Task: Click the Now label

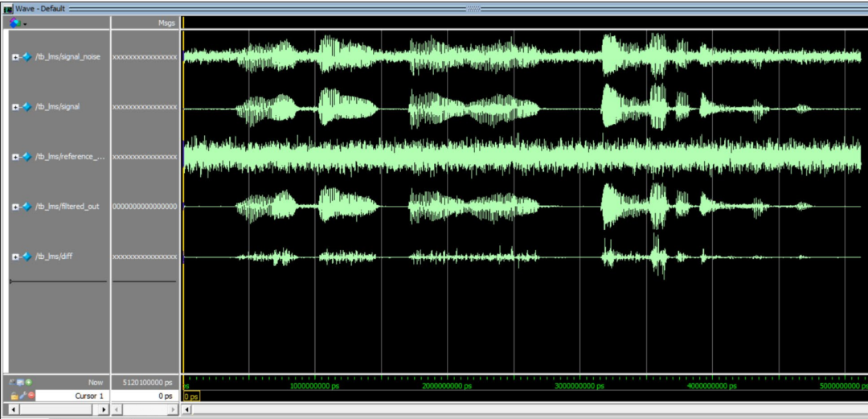Action: coord(95,383)
